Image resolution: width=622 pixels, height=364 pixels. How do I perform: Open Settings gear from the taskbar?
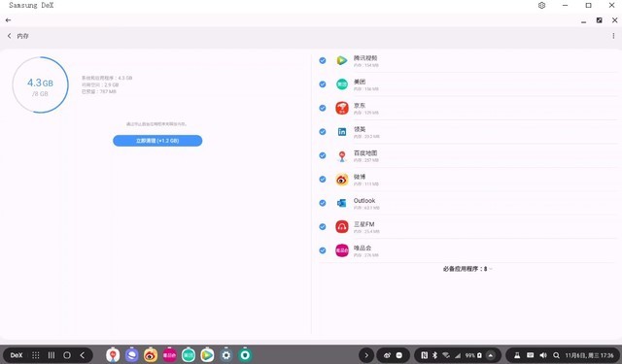(x=226, y=355)
